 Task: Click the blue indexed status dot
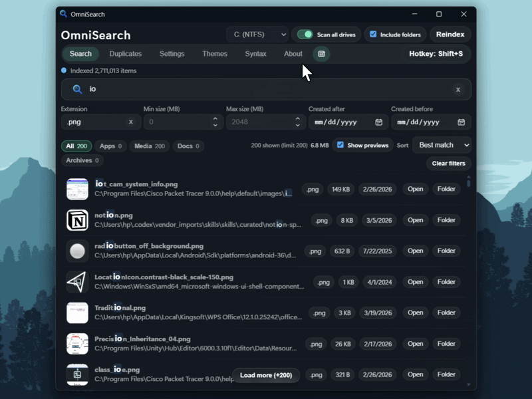coord(64,70)
